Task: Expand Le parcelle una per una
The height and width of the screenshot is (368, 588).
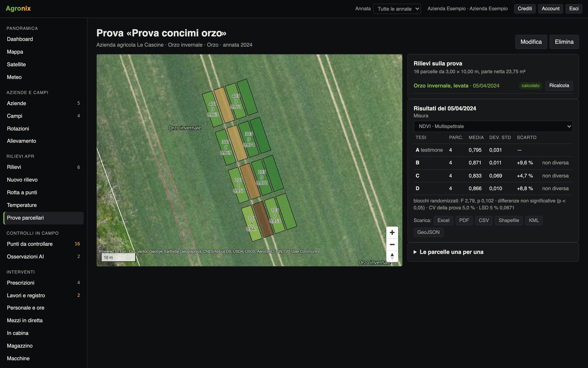Action: (451, 252)
